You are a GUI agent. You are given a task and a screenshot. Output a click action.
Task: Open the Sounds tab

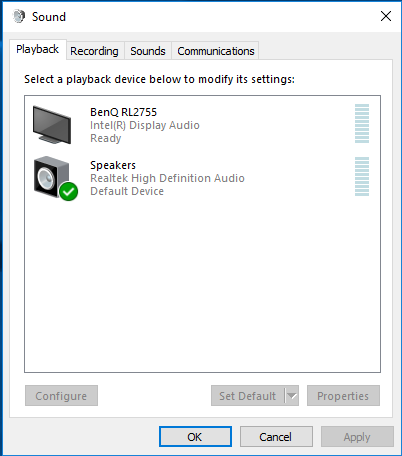148,51
